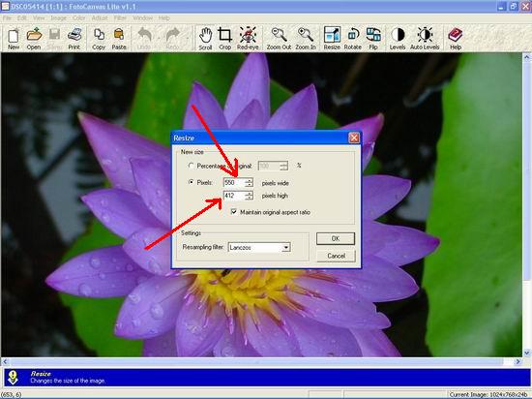This screenshot has height=399, width=532.
Task: Confirm resize with the OK button
Action: [336, 238]
